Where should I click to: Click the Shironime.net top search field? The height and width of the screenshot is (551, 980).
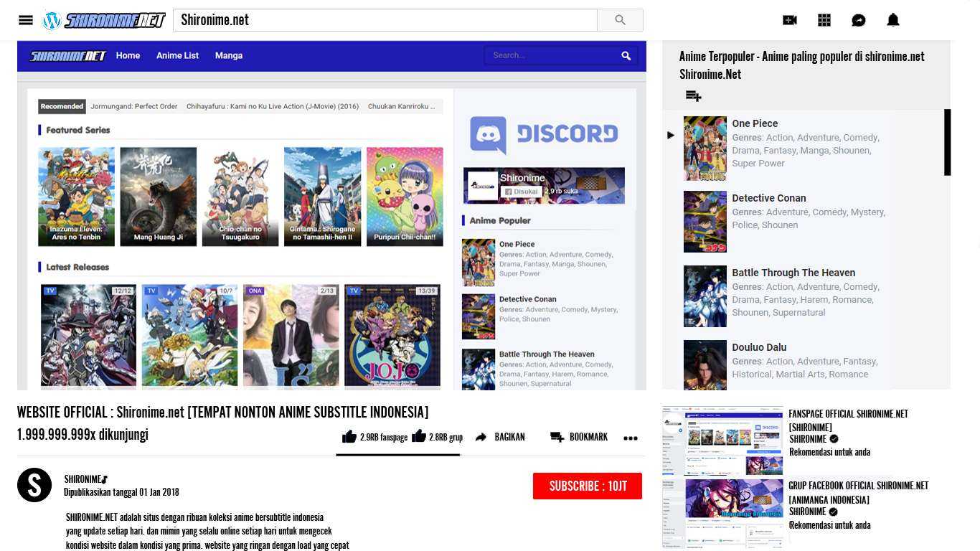pos(385,20)
